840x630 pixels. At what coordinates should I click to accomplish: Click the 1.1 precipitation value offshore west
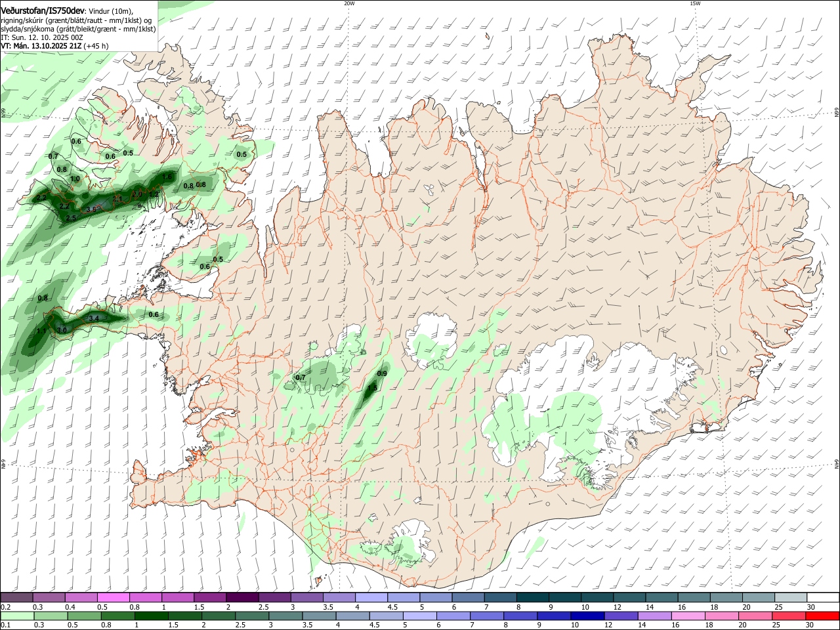pos(41,331)
